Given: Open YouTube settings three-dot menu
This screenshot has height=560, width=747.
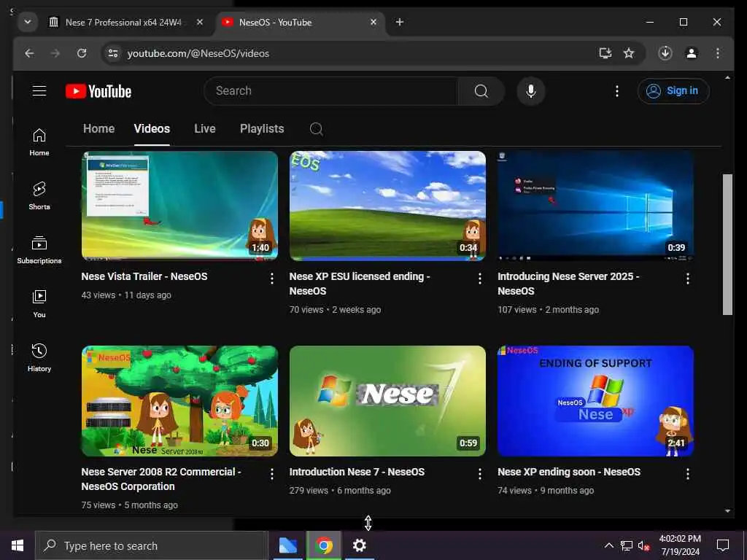Looking at the screenshot, I should tap(617, 91).
